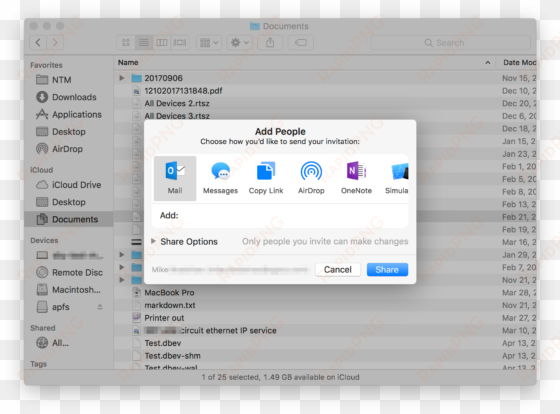Click the toolbar Share icon
The image size is (560, 414).
(270, 43)
